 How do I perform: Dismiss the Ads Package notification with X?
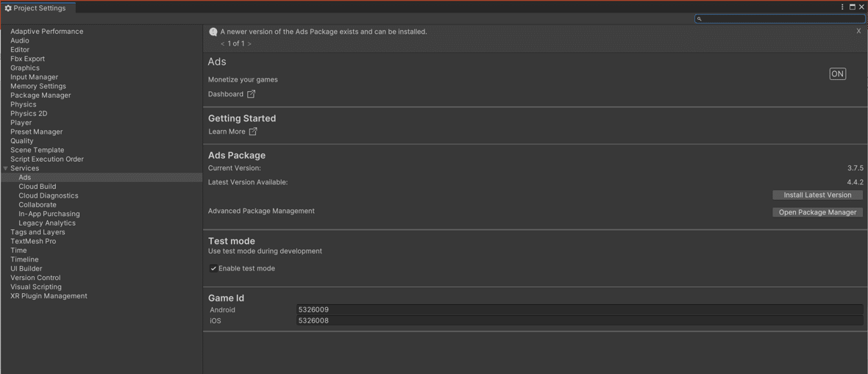coord(858,31)
